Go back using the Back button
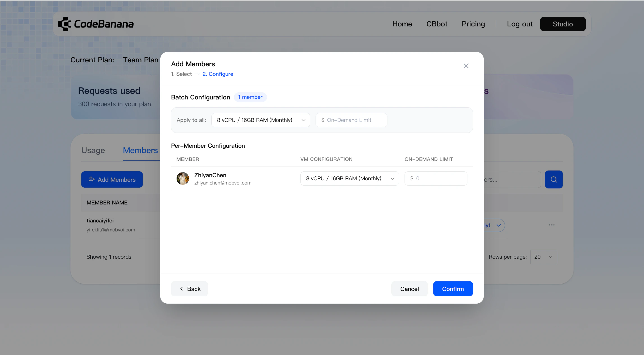Viewport: 644px width, 355px height. [x=189, y=289]
